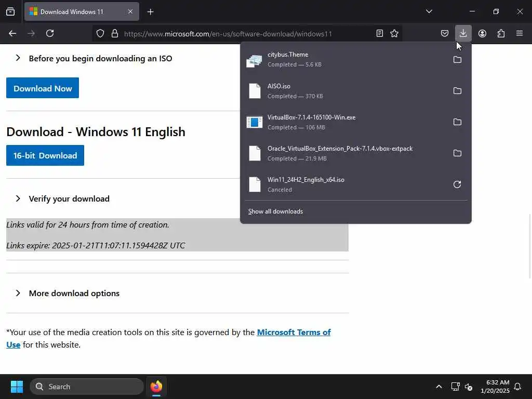Open Microsoft Terms of Use link
The image size is (532, 399).
[294, 332]
